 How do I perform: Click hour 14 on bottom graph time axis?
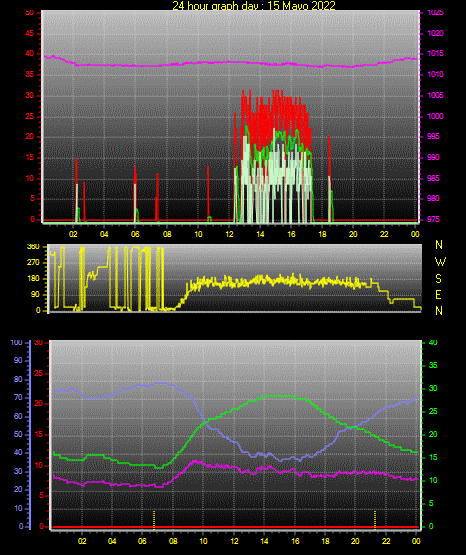pos(264,541)
